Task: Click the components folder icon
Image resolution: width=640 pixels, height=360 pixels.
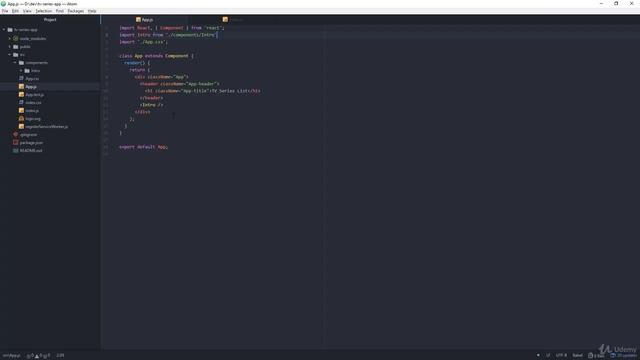Action: click(x=22, y=63)
